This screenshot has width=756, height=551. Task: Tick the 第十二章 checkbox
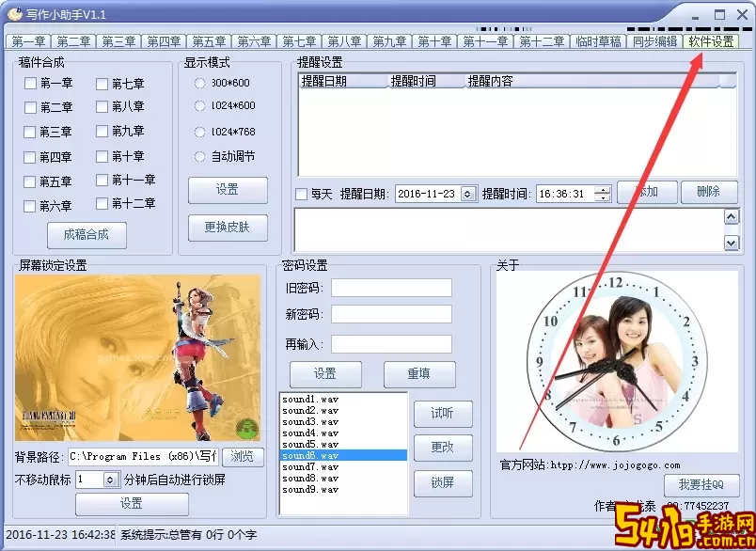coord(102,204)
